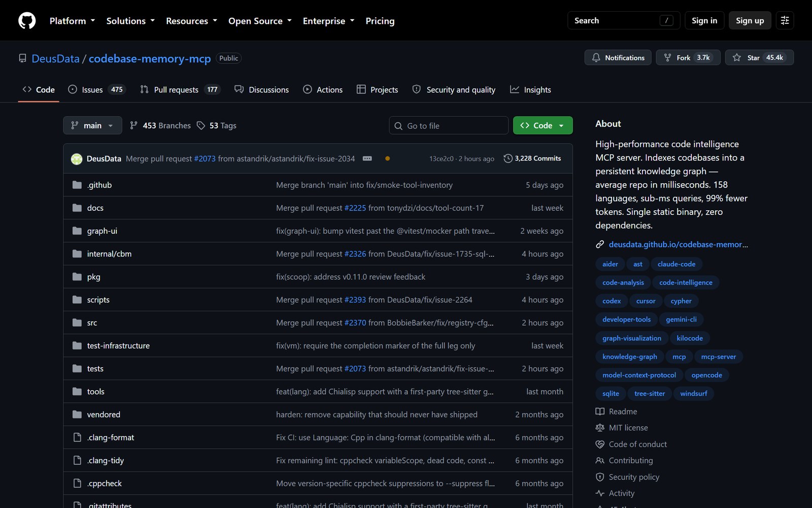Open the main branch selector dropdown
Image resolution: width=812 pixels, height=508 pixels.
point(92,125)
